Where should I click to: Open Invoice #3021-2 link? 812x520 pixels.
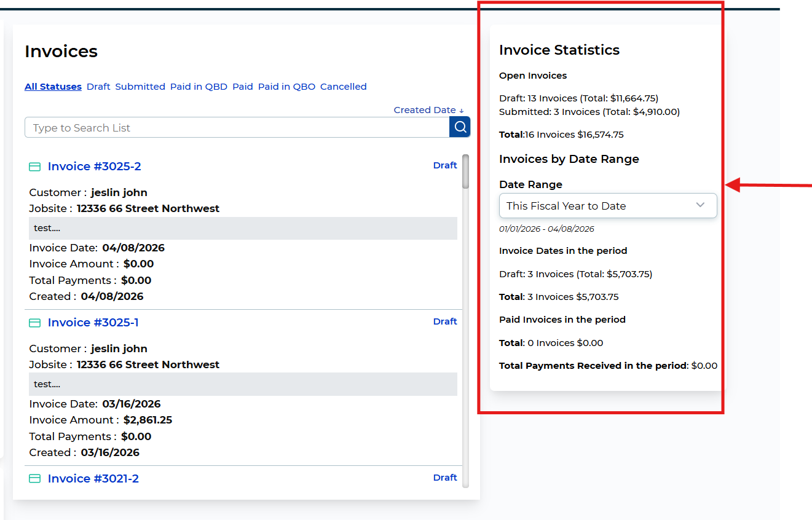(x=93, y=479)
